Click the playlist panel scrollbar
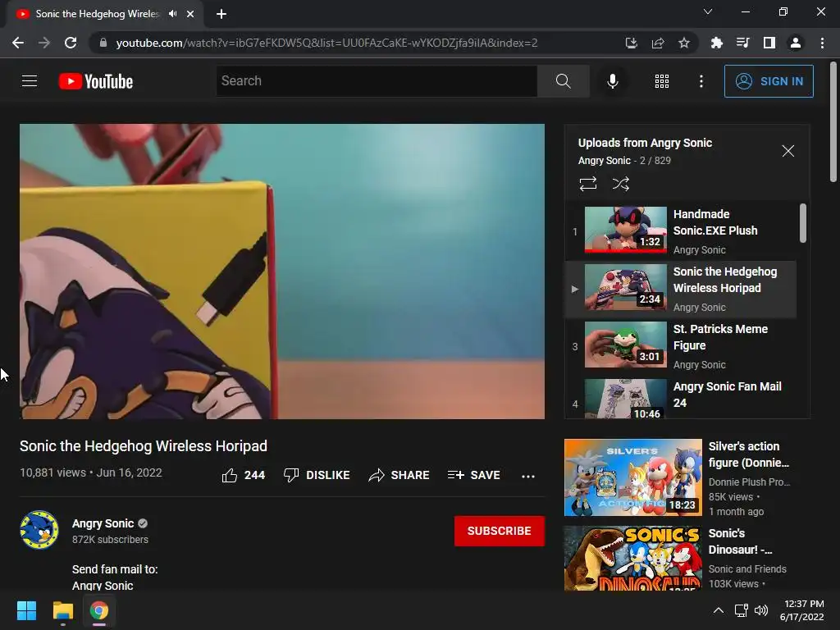Viewport: 840px width, 630px height. pos(802,223)
